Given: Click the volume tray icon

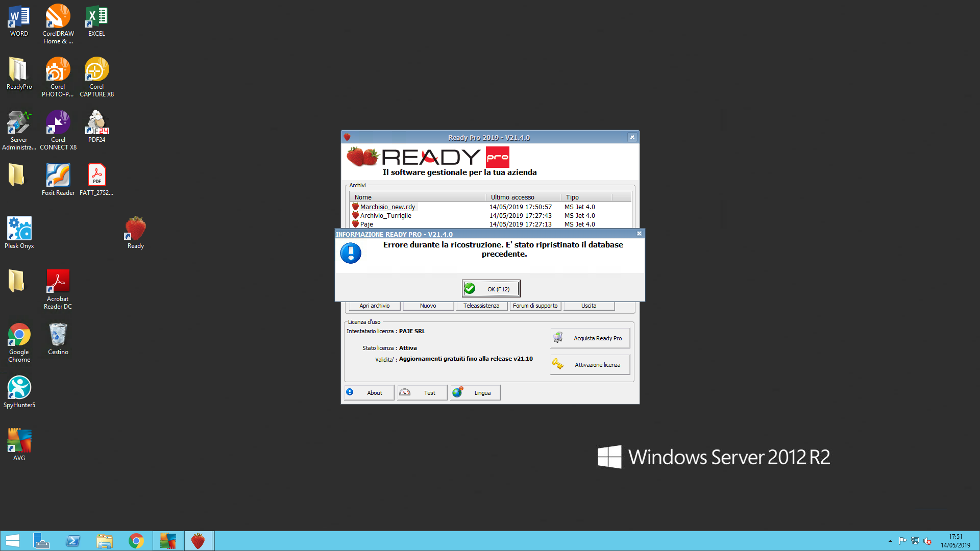Looking at the screenshot, I should tap(927, 541).
